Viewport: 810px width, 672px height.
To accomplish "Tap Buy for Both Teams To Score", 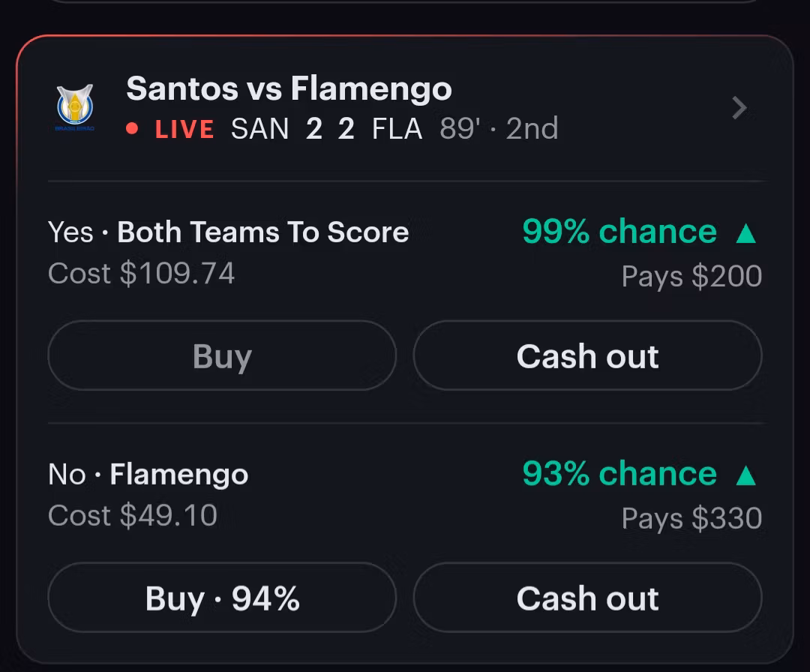I will click(x=222, y=355).
